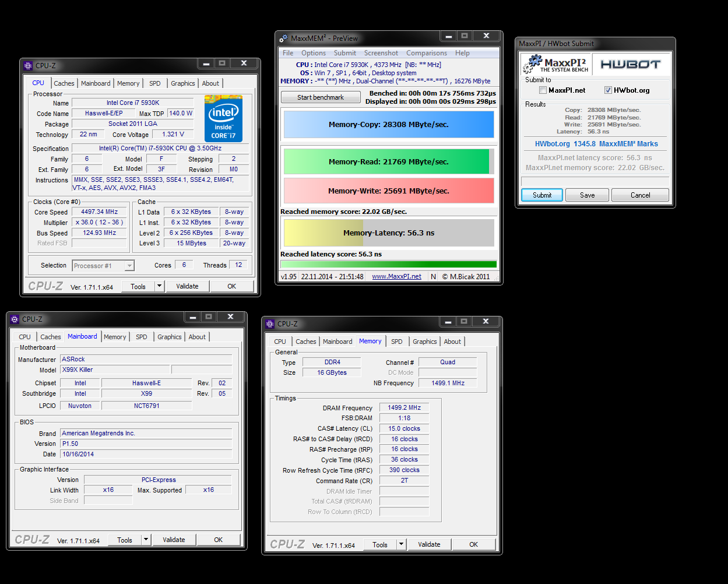The image size is (728, 584).
Task: Click the Manufacturer value ASRock
Action: click(x=146, y=359)
